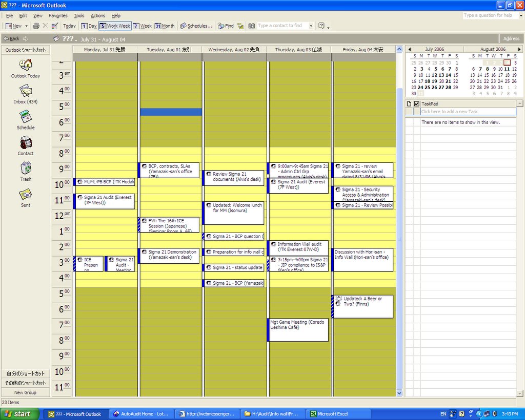Open the toolbar options arrow after Help icon
525x420 pixels.
pos(328,27)
